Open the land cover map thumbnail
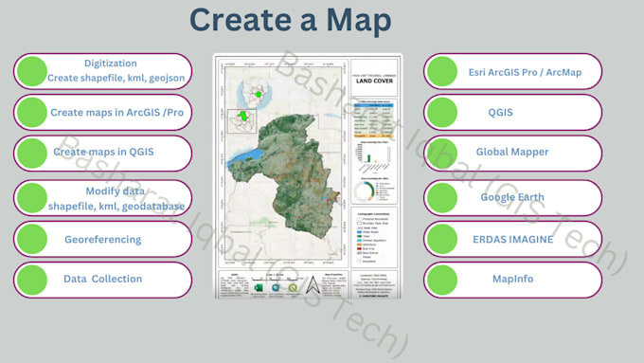Screen dimensions: 644x363 (x=308, y=176)
